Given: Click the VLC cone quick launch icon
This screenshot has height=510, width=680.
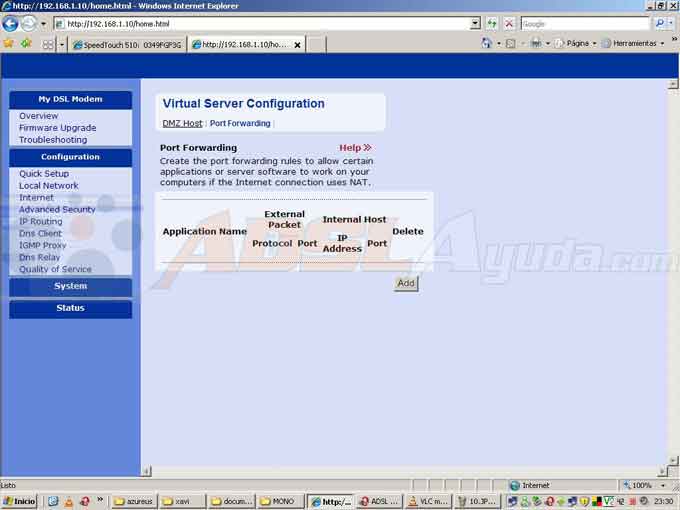Looking at the screenshot, I should (x=69, y=502).
